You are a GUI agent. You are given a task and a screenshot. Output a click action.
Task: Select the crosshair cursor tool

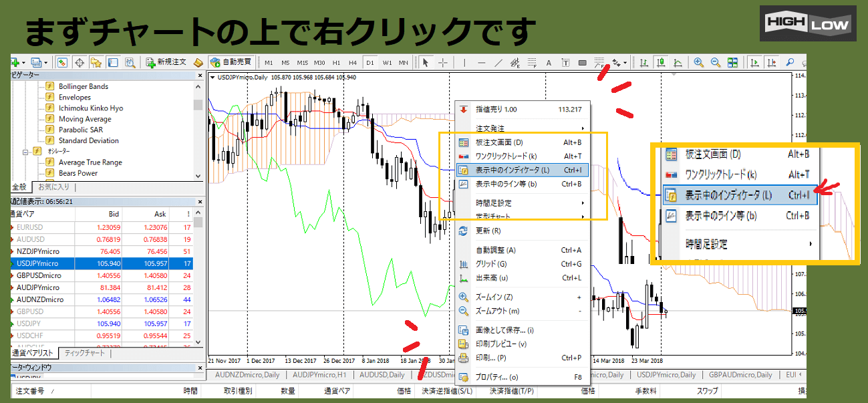pos(442,63)
